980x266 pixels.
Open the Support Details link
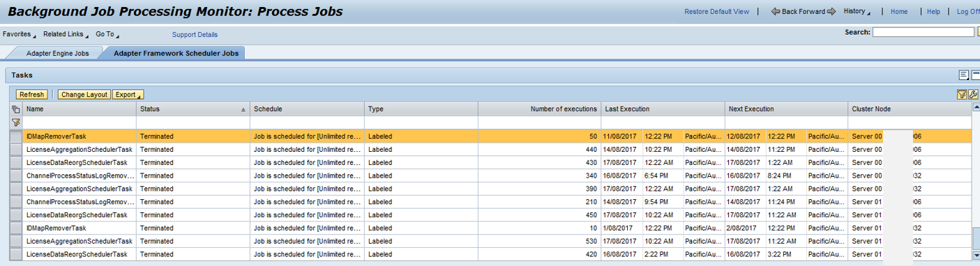click(195, 35)
